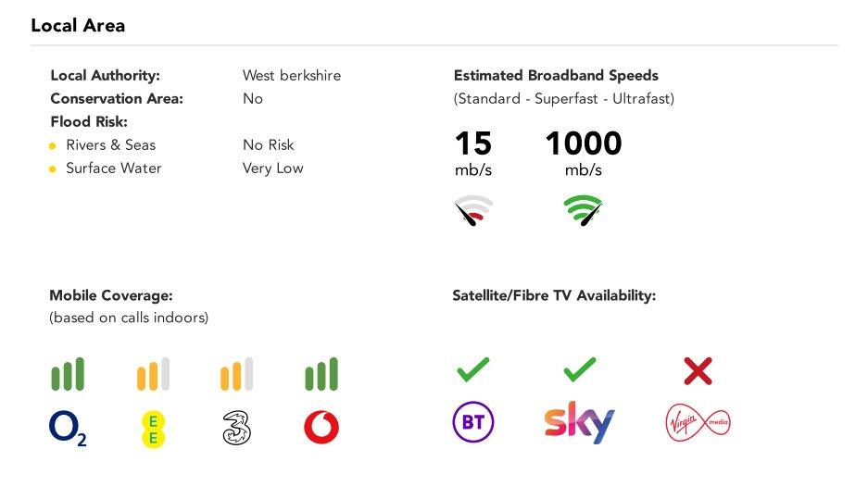Click the Sky provider logo

tap(579, 423)
